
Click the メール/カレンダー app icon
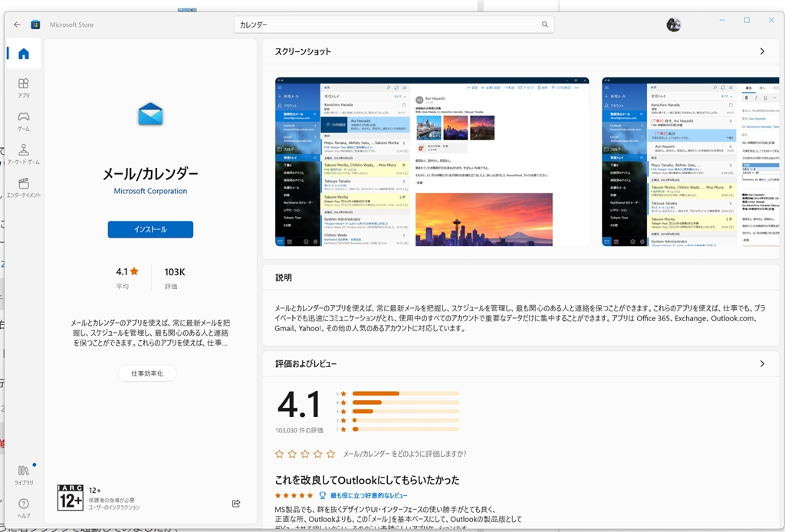tap(150, 113)
